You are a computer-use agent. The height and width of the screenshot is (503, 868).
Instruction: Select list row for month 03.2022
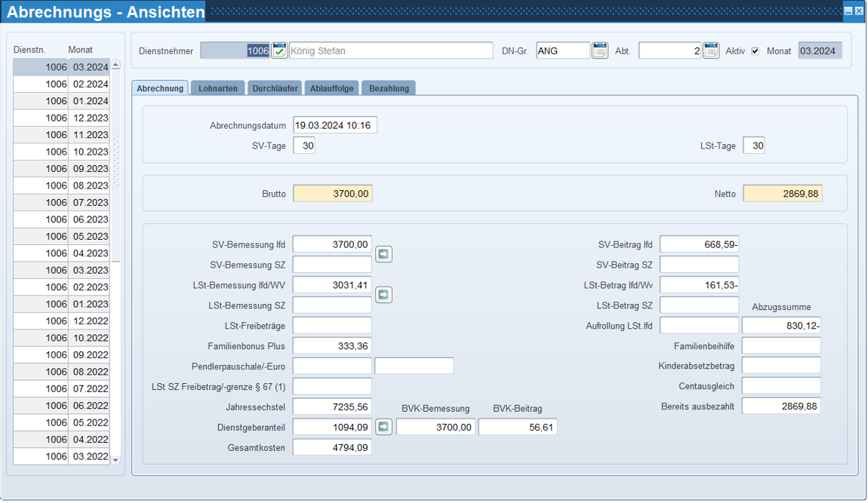[x=61, y=456]
